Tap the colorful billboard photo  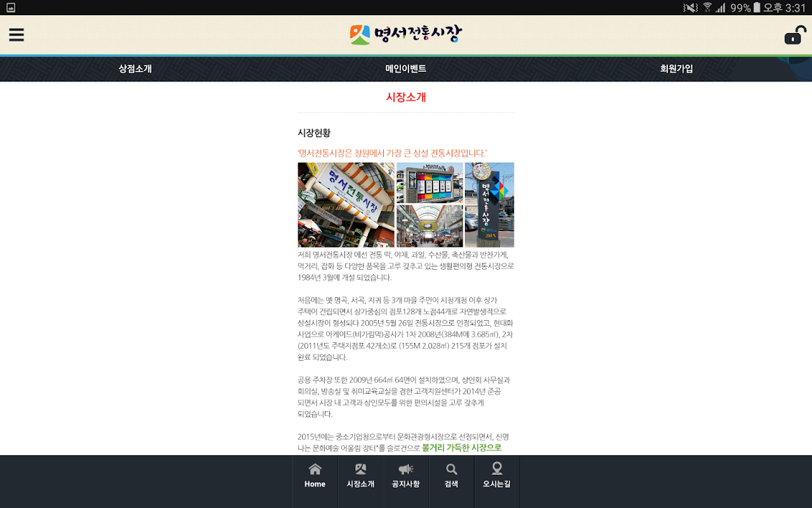click(x=429, y=182)
